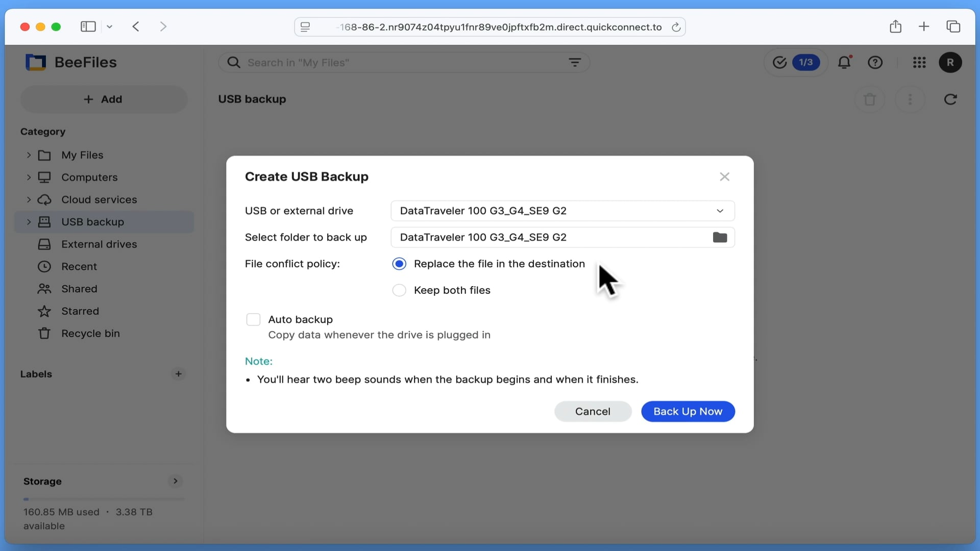980x551 pixels.
Task: Cancel the Create USB Backup dialog
Action: (x=593, y=411)
